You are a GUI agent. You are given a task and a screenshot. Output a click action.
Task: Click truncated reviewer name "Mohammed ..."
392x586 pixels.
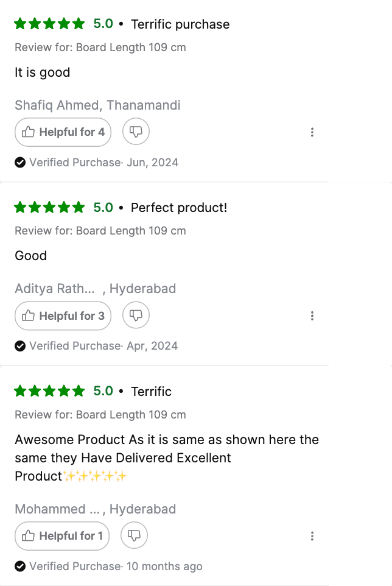tap(57, 509)
